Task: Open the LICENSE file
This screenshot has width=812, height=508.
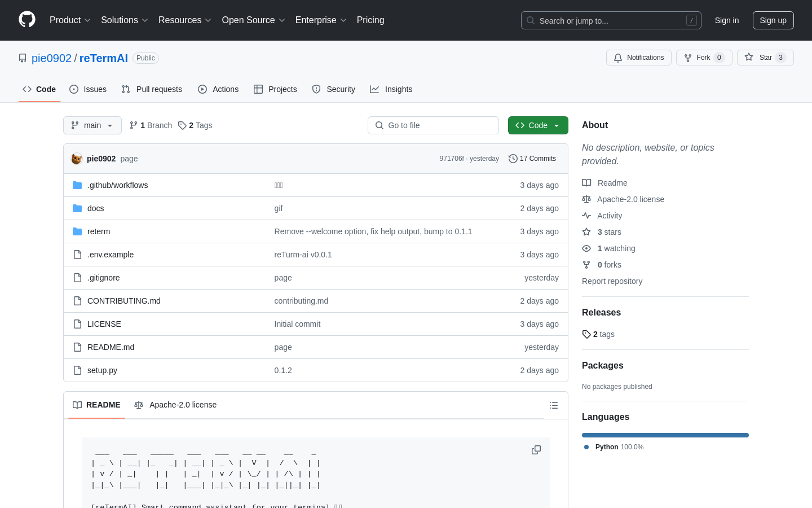Action: (104, 324)
